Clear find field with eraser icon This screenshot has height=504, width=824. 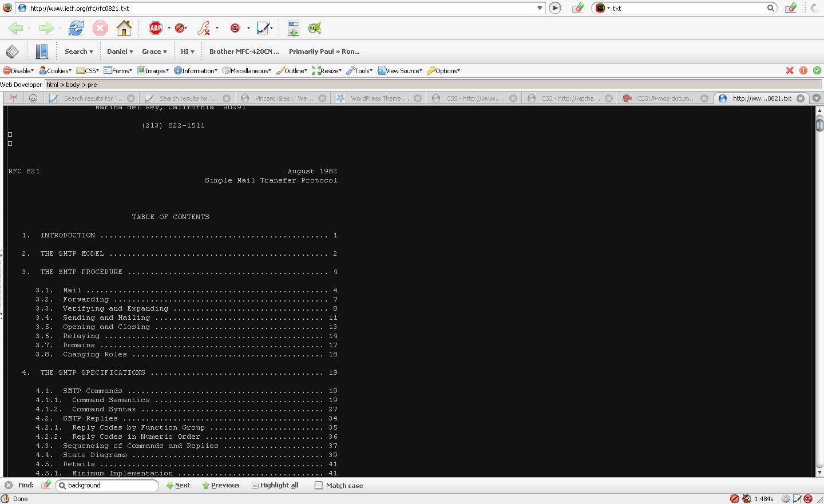pyautogui.click(x=46, y=485)
